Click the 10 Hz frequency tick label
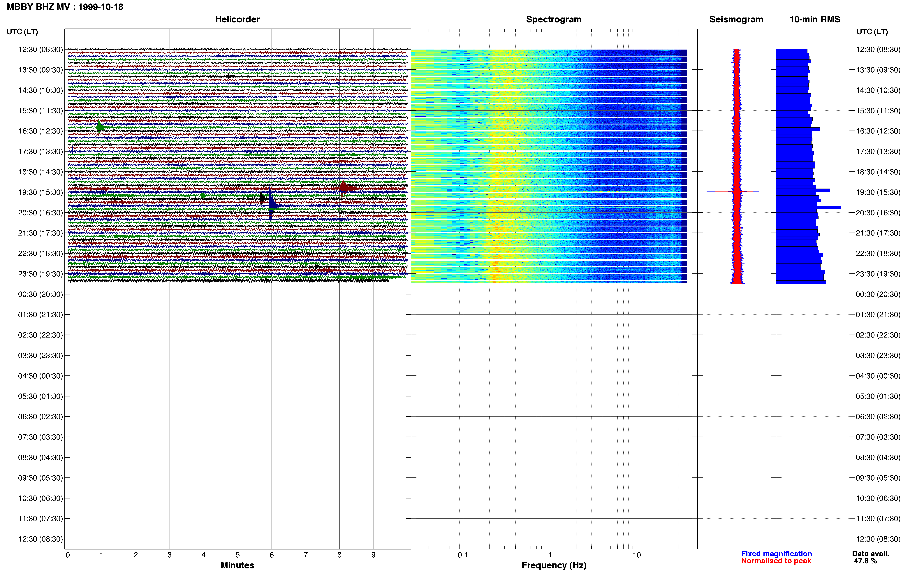The width and height of the screenshot is (924, 578). tap(637, 555)
